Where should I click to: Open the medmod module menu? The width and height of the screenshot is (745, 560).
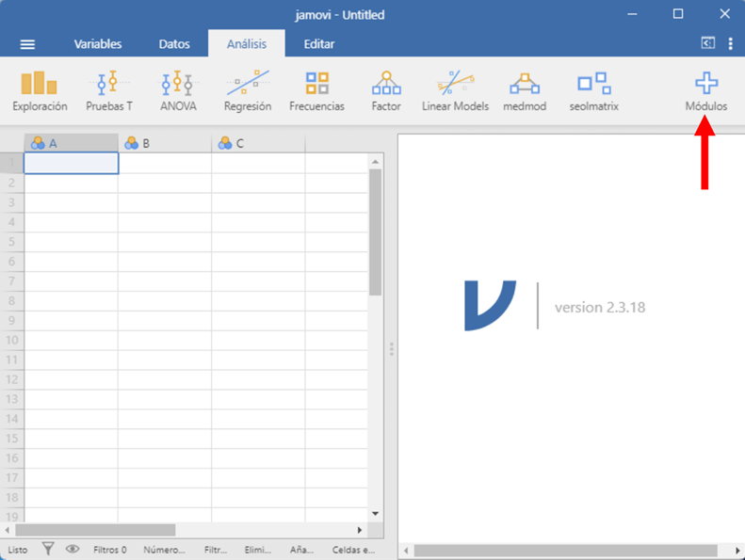pyautogui.click(x=525, y=91)
